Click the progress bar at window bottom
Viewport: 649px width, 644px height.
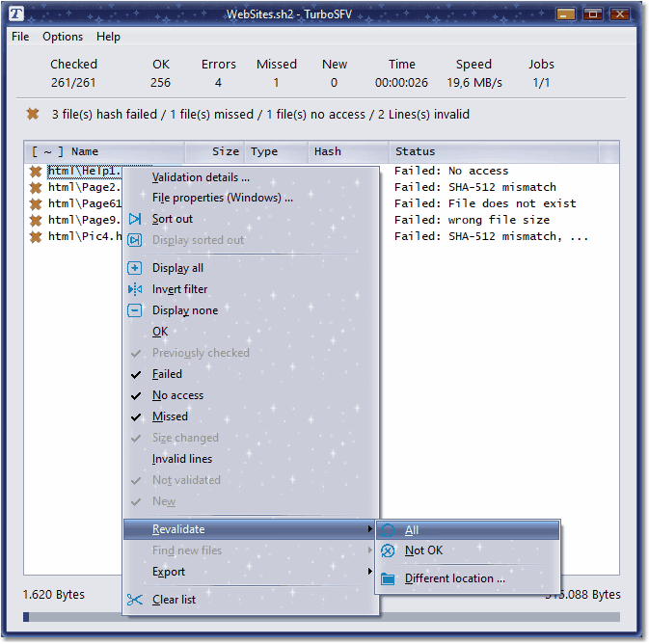[x=321, y=617]
